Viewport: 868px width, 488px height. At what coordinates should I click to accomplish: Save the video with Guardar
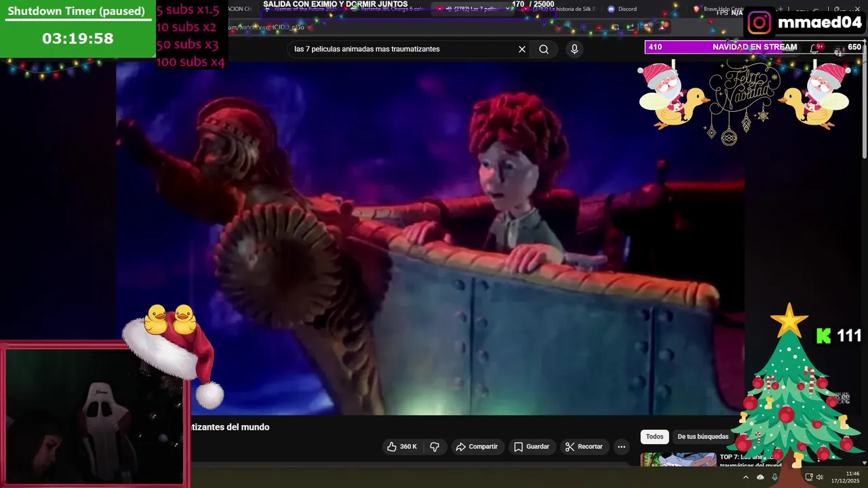click(531, 447)
